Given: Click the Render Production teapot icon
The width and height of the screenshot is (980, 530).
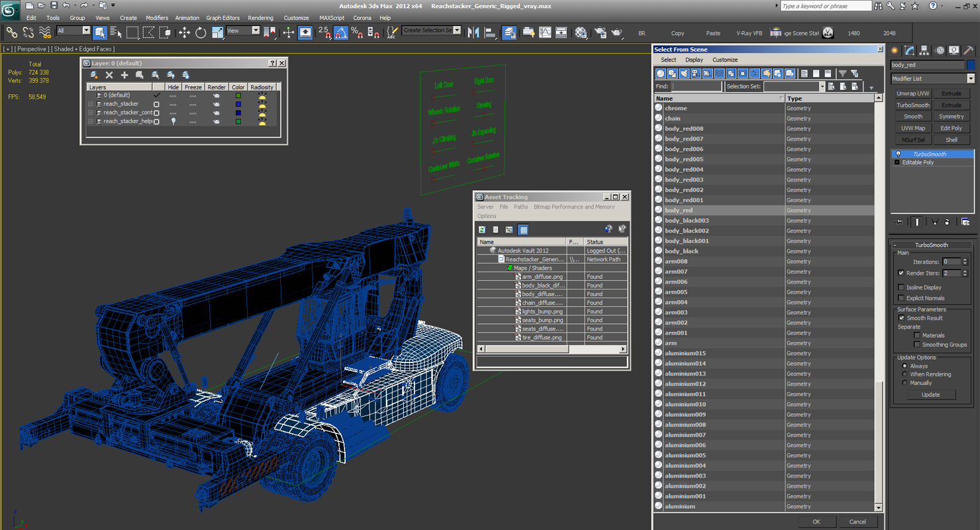Looking at the screenshot, I should [616, 32].
